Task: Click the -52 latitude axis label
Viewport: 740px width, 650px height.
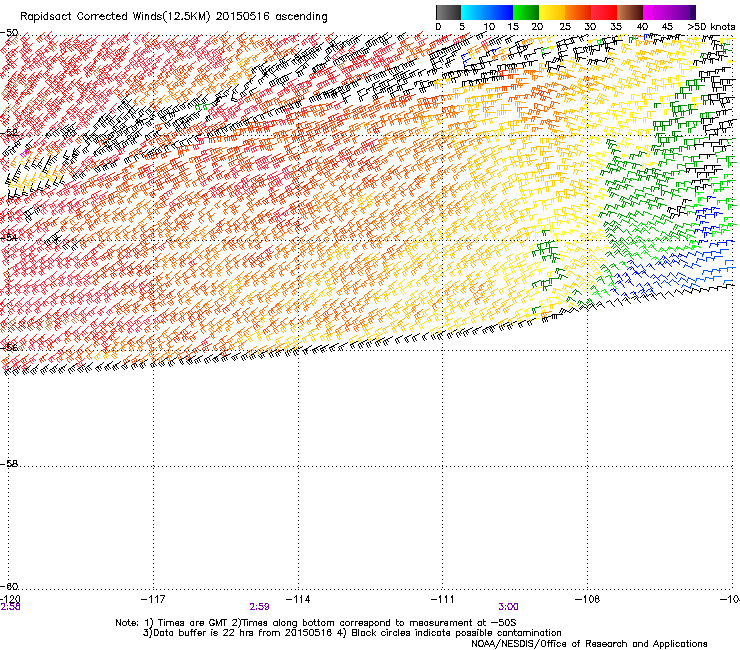Action: click(x=9, y=133)
